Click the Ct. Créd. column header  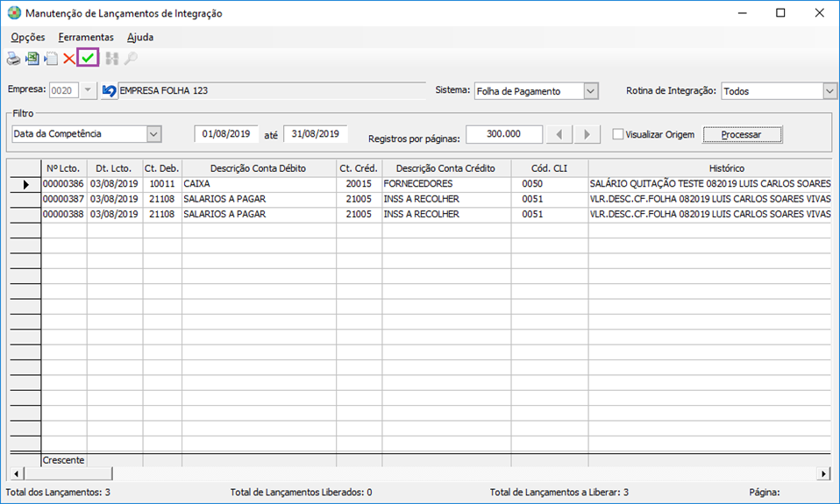pyautogui.click(x=359, y=168)
